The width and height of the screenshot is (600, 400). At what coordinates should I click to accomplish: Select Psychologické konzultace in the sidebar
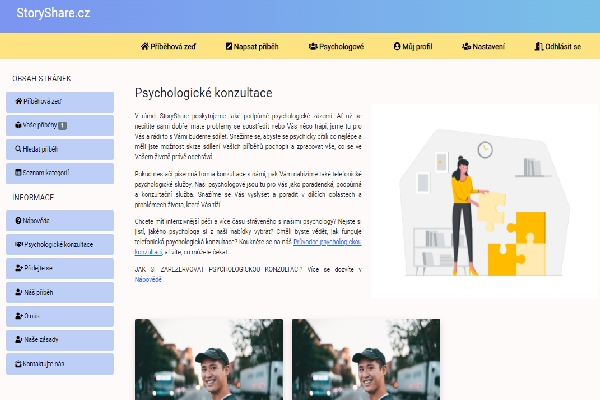[59, 243]
